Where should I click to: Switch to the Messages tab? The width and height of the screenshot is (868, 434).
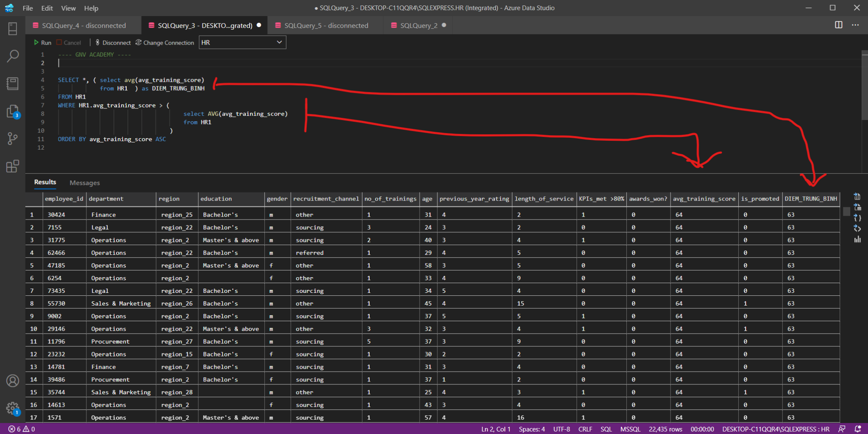85,183
